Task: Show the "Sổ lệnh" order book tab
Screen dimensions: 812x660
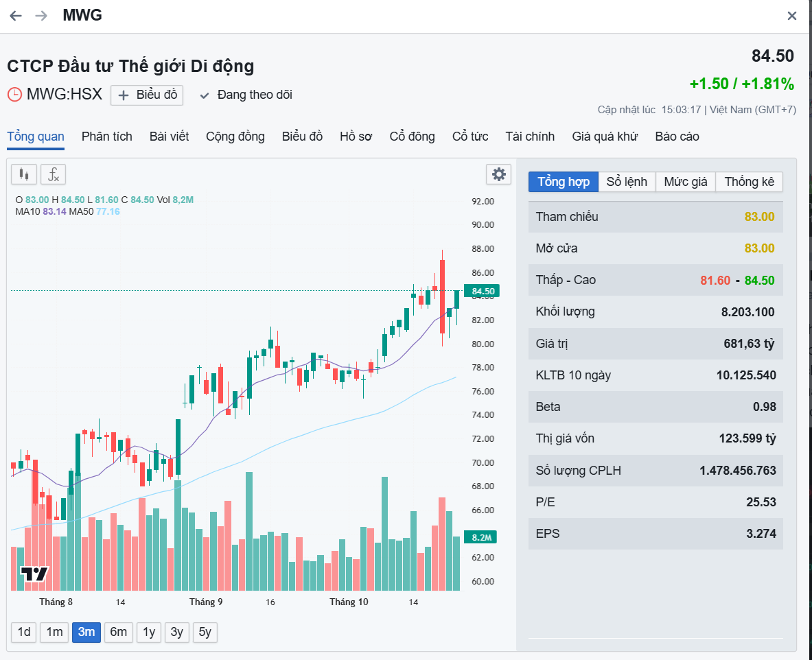Action: 627,182
